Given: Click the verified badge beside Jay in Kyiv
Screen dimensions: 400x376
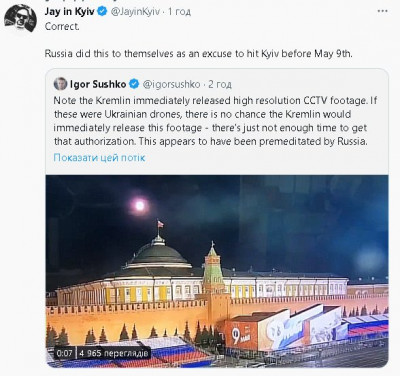Looking at the screenshot, I should 102,11.
